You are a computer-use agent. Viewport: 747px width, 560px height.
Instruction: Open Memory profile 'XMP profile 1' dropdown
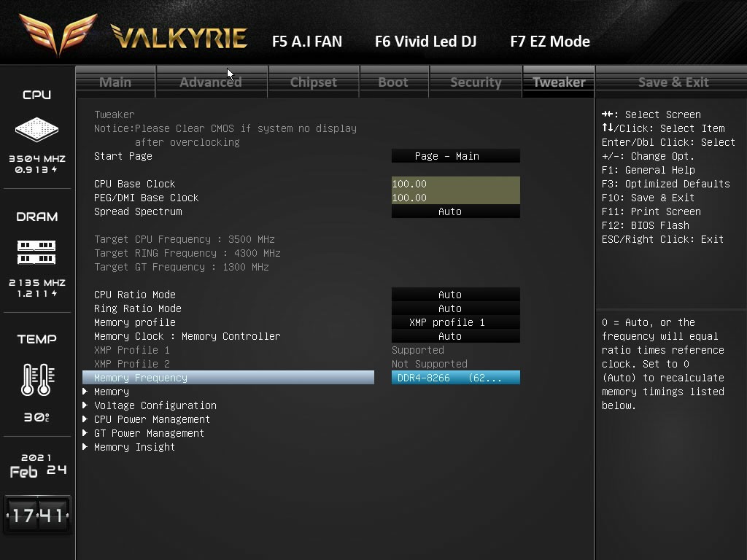pos(455,322)
